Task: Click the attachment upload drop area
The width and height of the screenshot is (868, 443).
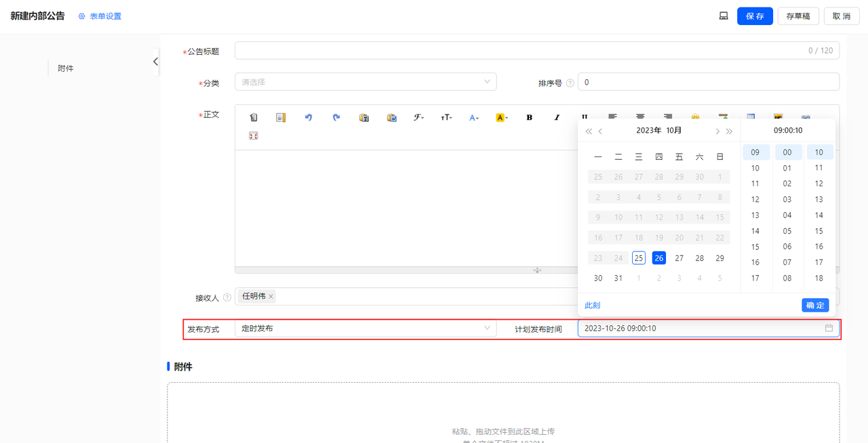Action: (x=503, y=413)
